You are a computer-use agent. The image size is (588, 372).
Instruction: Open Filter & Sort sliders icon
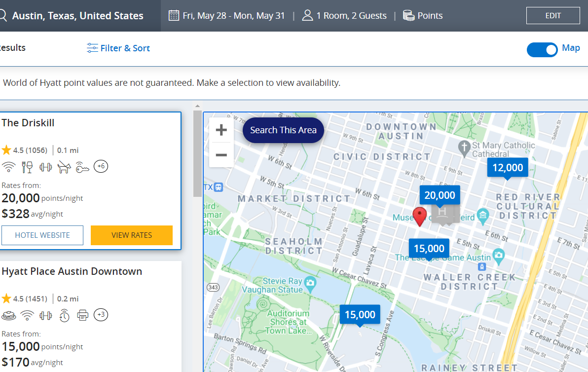click(x=92, y=48)
